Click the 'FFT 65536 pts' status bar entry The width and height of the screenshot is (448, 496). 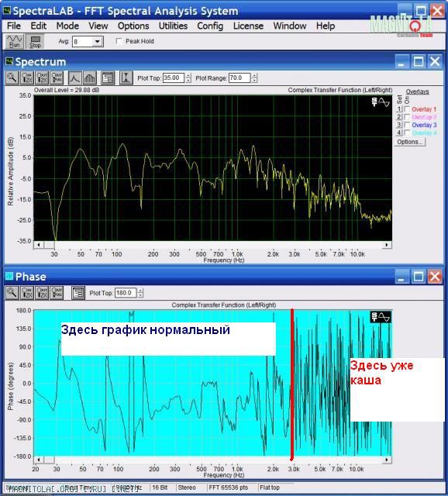(229, 487)
